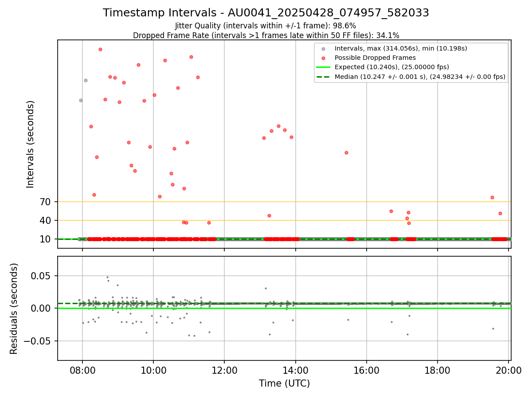Click the solid green Expected line sample in legend
532x399 pixels.
[323, 67]
